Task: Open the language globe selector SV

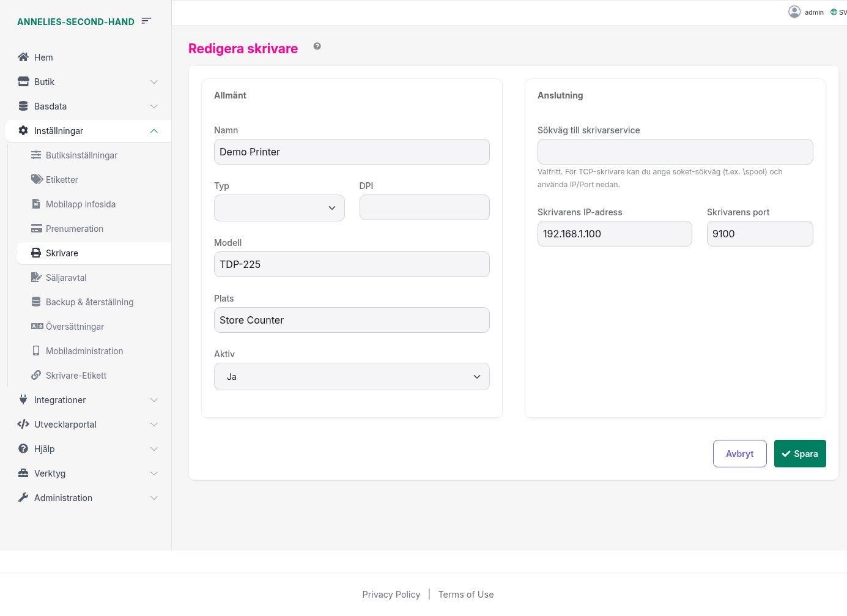Action: 838,12
